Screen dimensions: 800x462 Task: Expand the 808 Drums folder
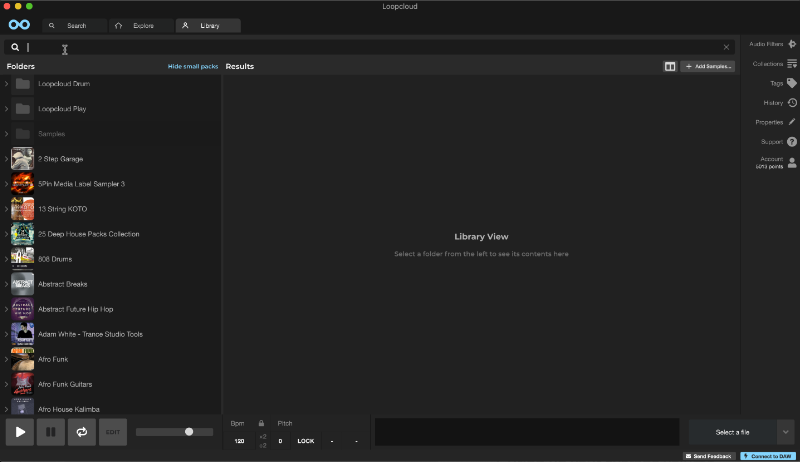tap(6, 259)
